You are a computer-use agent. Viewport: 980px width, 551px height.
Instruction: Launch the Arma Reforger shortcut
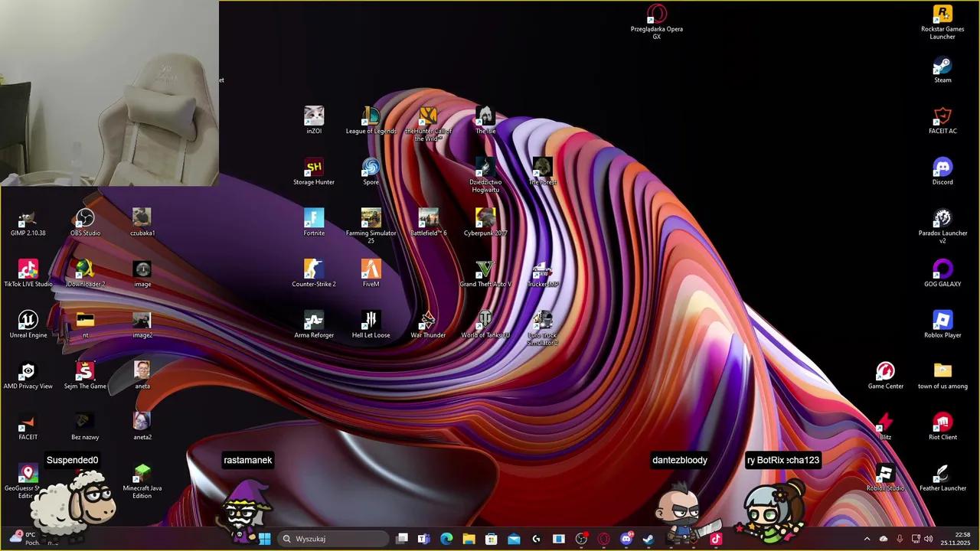click(x=314, y=324)
